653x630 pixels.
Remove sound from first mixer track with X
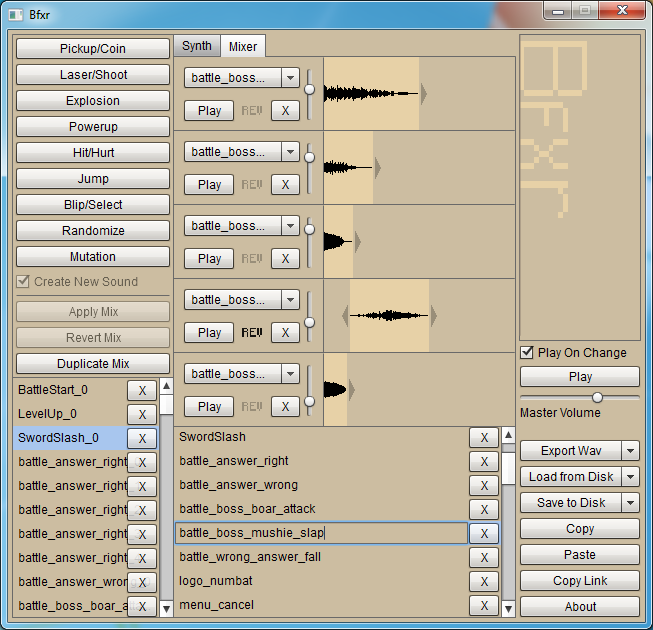[x=285, y=111]
